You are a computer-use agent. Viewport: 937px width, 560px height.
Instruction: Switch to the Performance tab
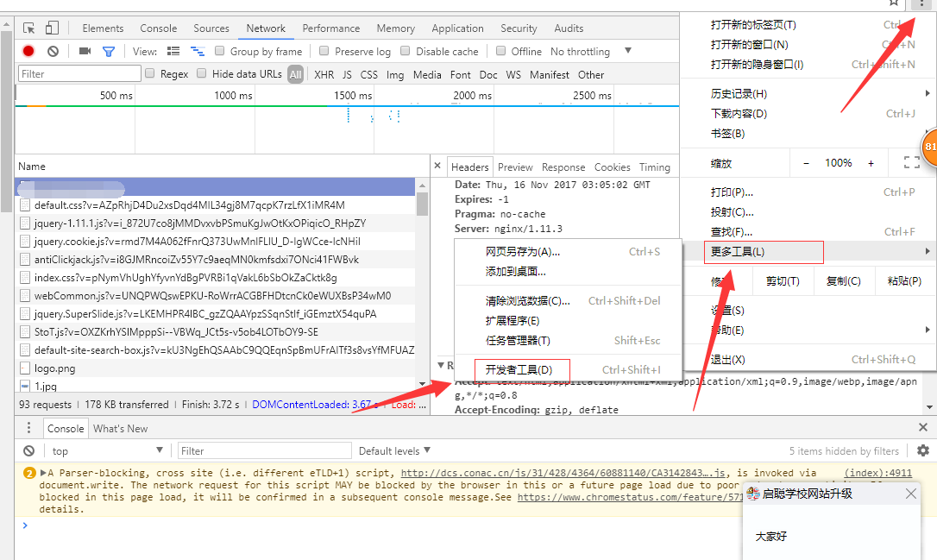(330, 28)
